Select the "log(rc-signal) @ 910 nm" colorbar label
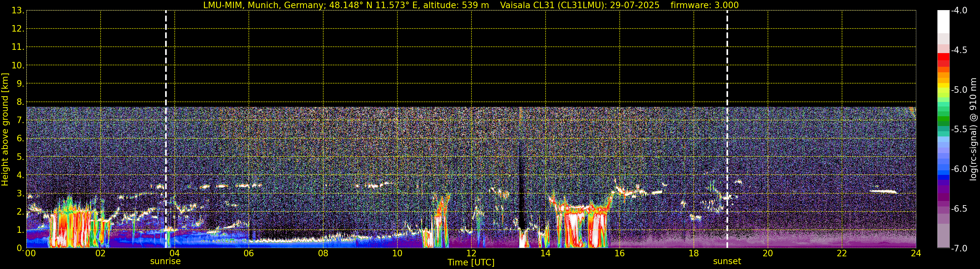This screenshot has height=269, width=980. (973, 130)
